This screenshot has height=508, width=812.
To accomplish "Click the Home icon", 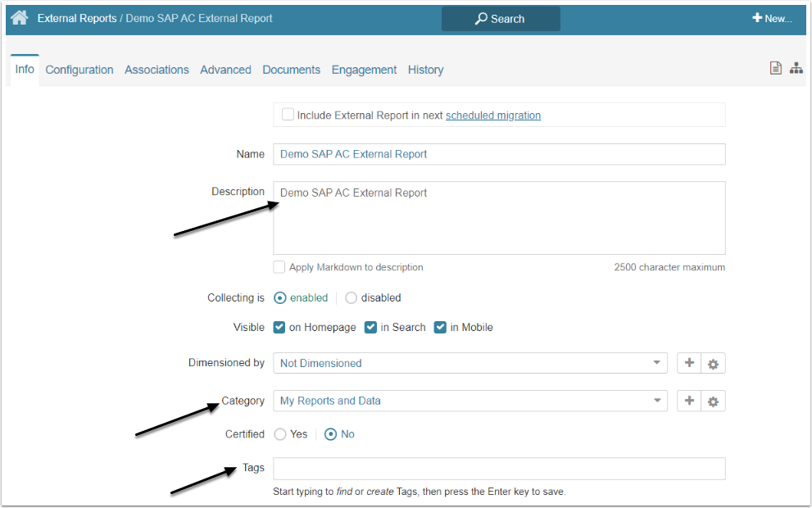I will tap(20, 18).
